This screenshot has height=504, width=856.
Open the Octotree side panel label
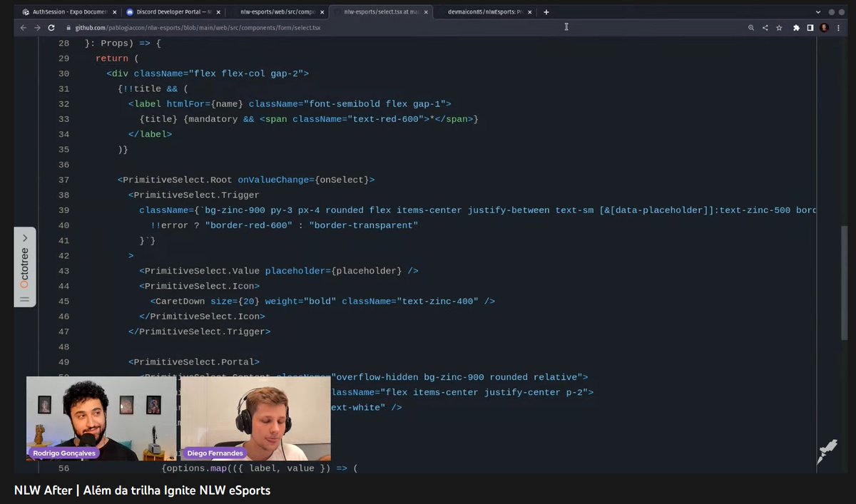[x=25, y=268]
